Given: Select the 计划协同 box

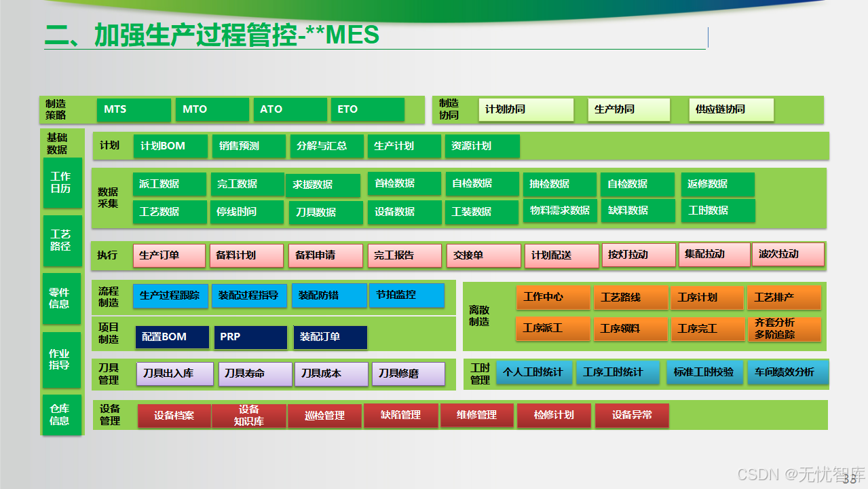Looking at the screenshot, I should 526,109.
